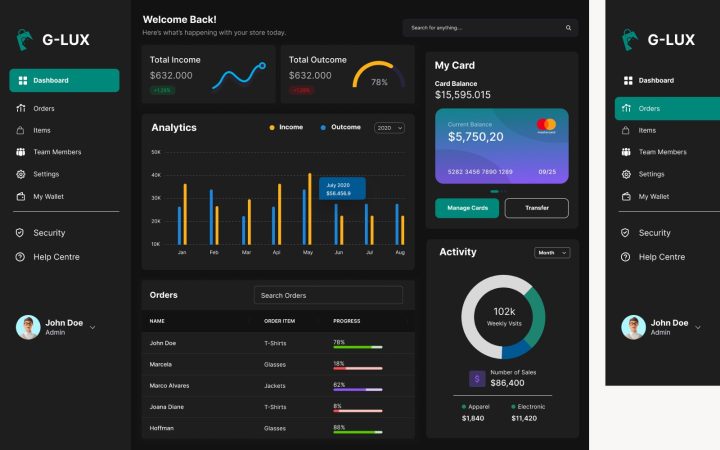720x450 pixels.
Task: Click the search magnifier icon in top bar
Action: (x=568, y=28)
